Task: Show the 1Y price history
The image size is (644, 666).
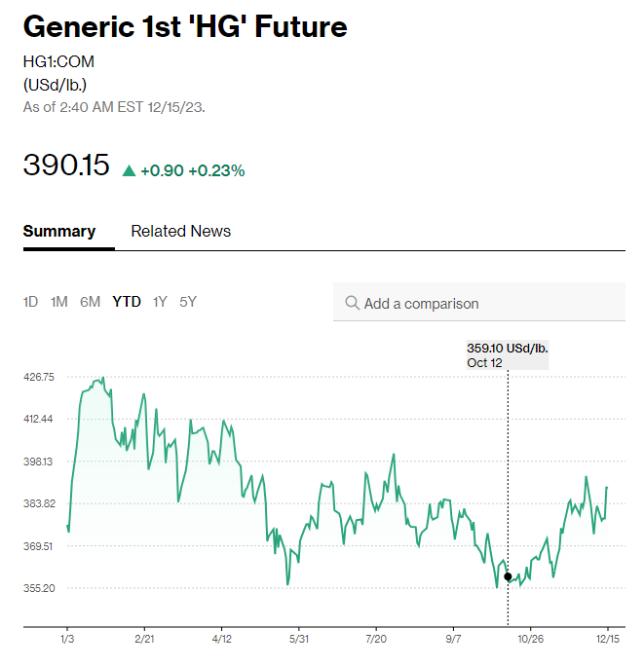Action: tap(160, 302)
